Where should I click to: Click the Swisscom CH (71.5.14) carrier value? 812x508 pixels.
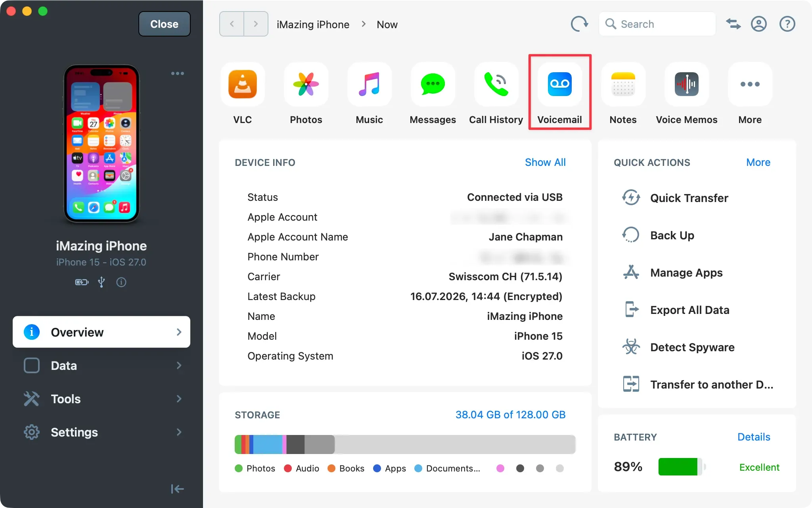[x=505, y=277]
